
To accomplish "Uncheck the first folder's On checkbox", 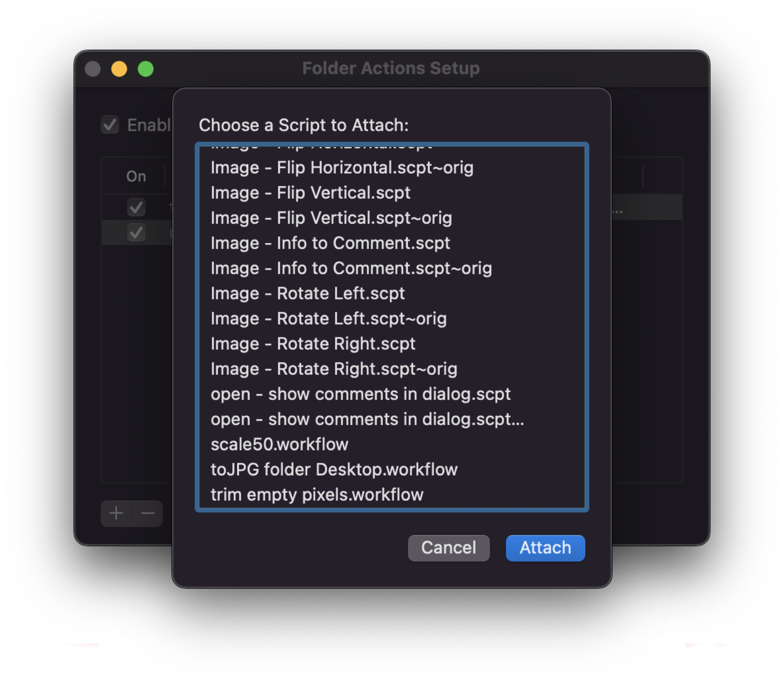I will coord(136,207).
